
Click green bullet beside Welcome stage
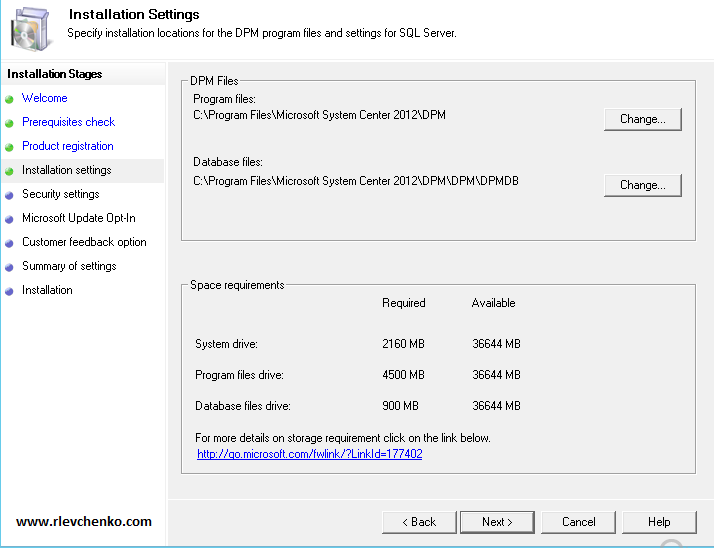click(x=9, y=99)
